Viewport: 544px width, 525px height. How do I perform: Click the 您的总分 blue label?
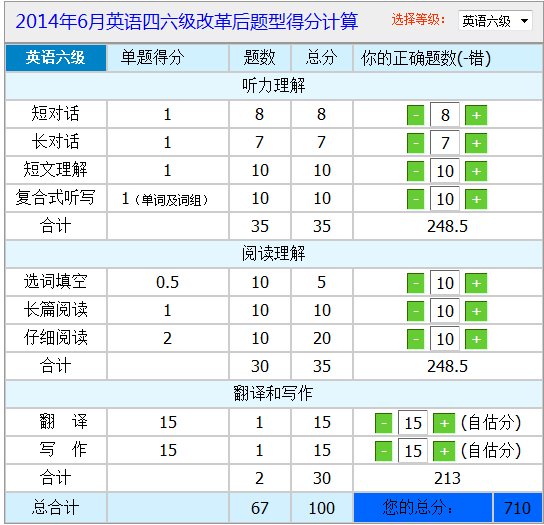click(422, 508)
